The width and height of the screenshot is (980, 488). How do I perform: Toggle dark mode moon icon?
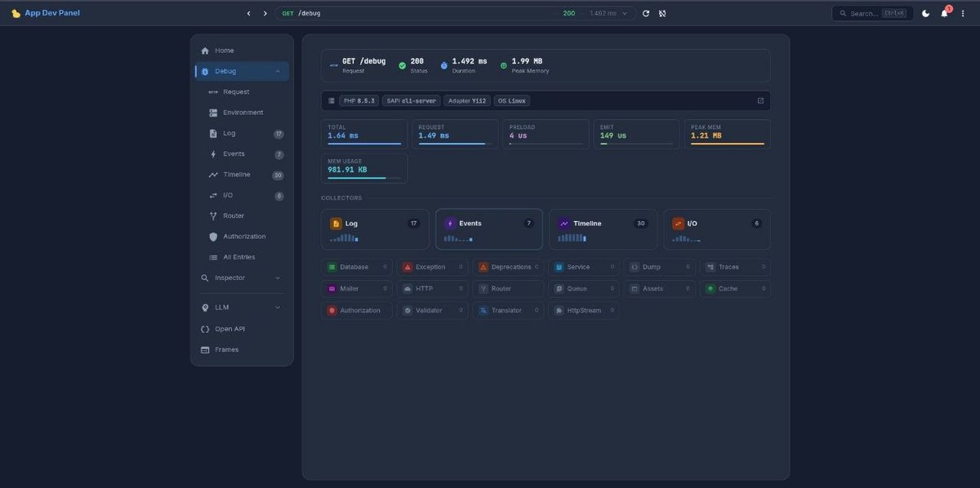925,13
